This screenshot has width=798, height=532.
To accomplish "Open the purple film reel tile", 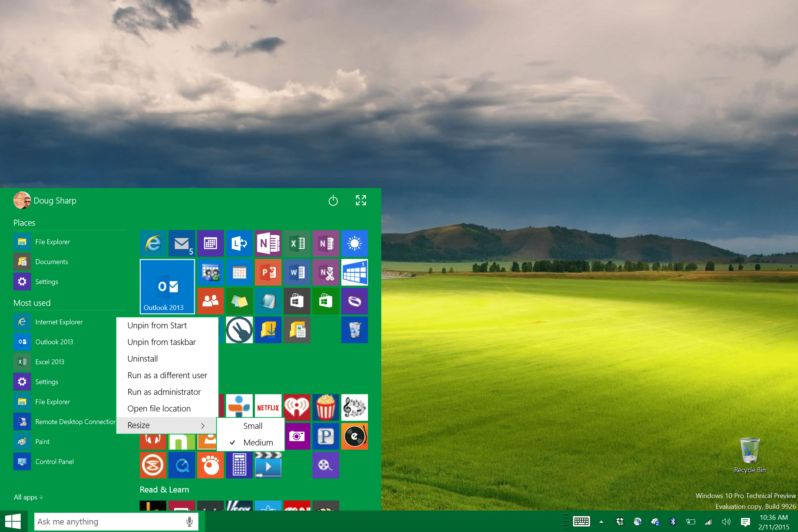I will coord(326,465).
